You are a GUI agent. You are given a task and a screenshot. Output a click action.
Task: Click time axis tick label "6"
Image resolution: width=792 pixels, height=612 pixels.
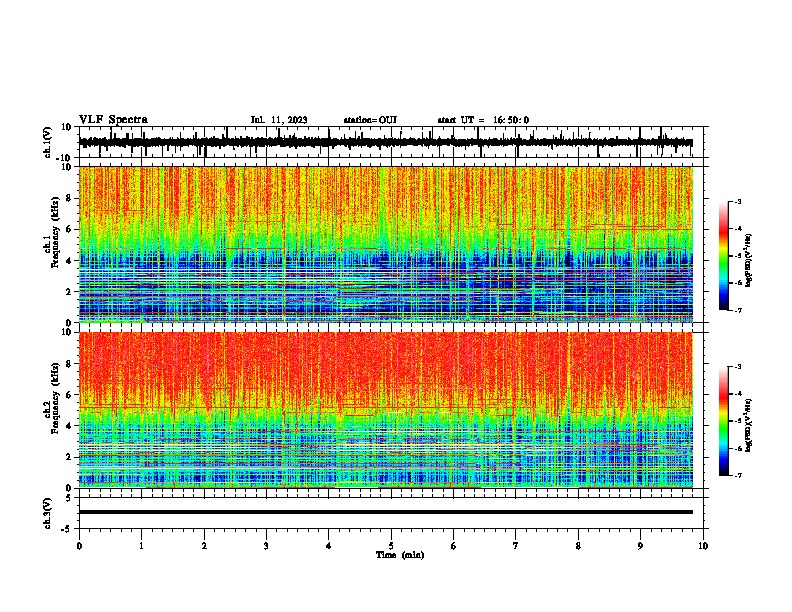pos(454,546)
